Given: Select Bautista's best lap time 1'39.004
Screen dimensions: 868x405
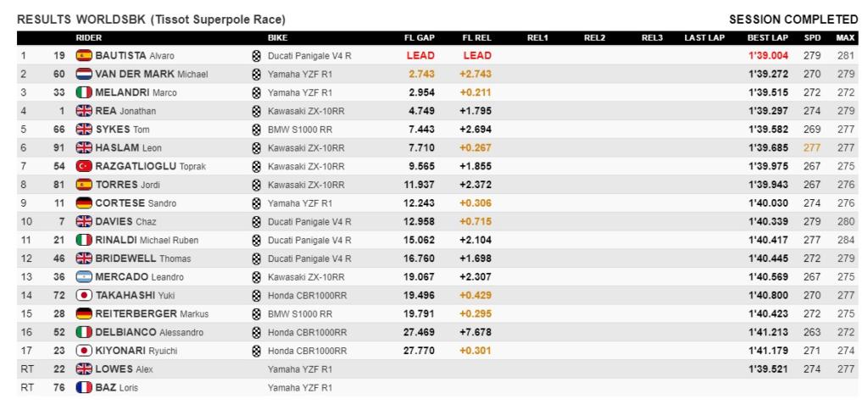Looking at the screenshot, I should coord(766,56).
